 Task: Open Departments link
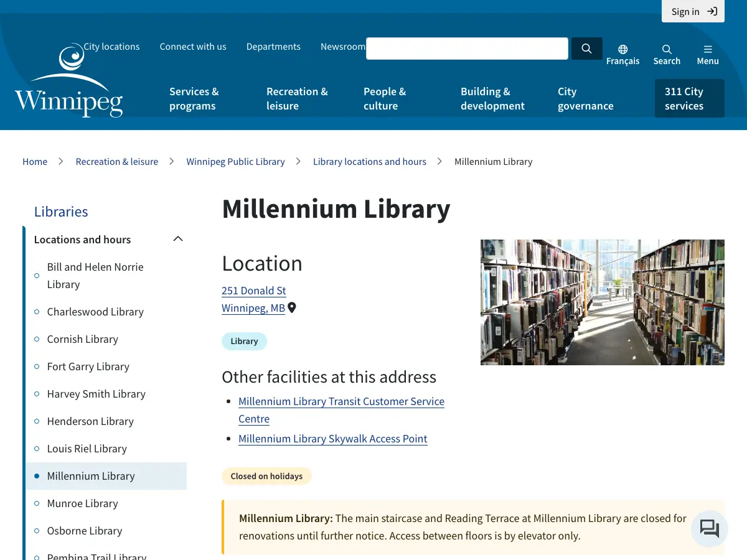(273, 47)
